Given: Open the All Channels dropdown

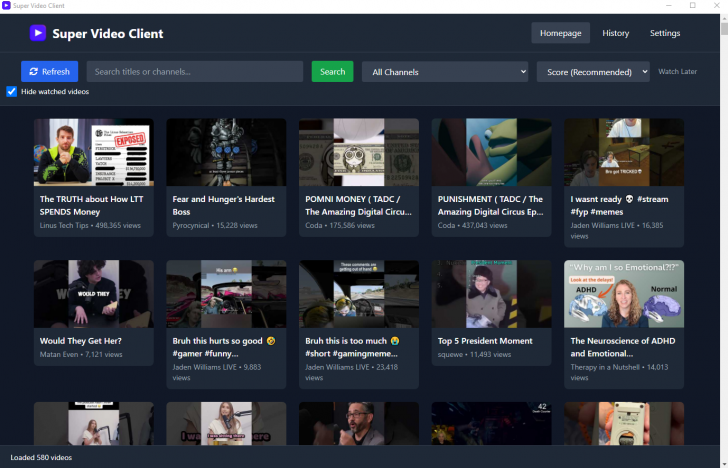Looking at the screenshot, I should point(445,72).
